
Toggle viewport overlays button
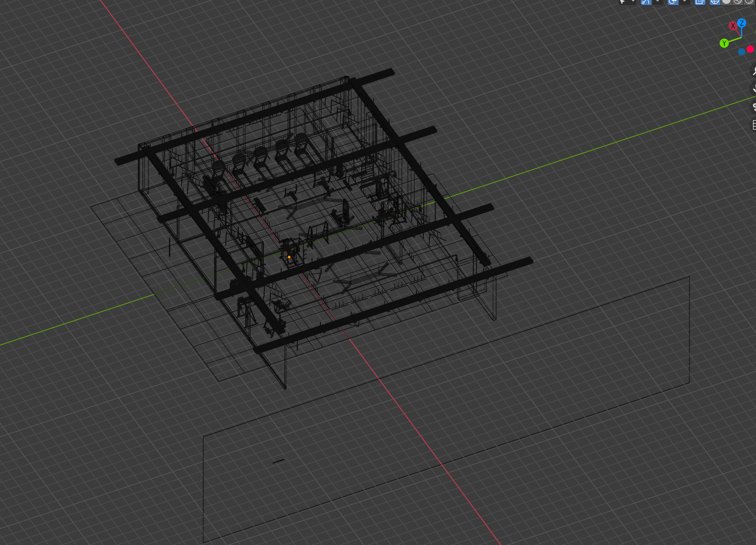point(673,2)
